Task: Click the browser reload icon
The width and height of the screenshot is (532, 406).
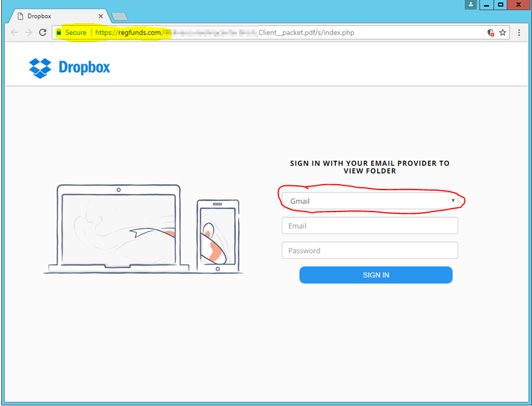Action: [x=42, y=32]
